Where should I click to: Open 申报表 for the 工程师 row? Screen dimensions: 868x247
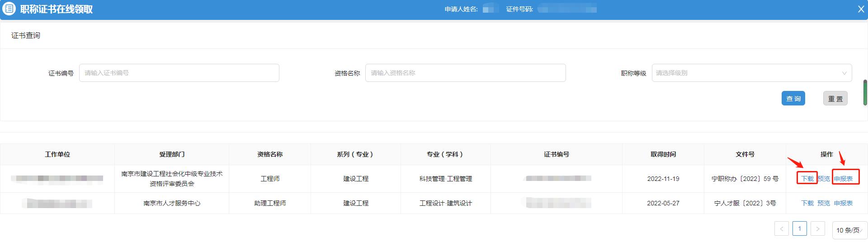[x=843, y=179]
